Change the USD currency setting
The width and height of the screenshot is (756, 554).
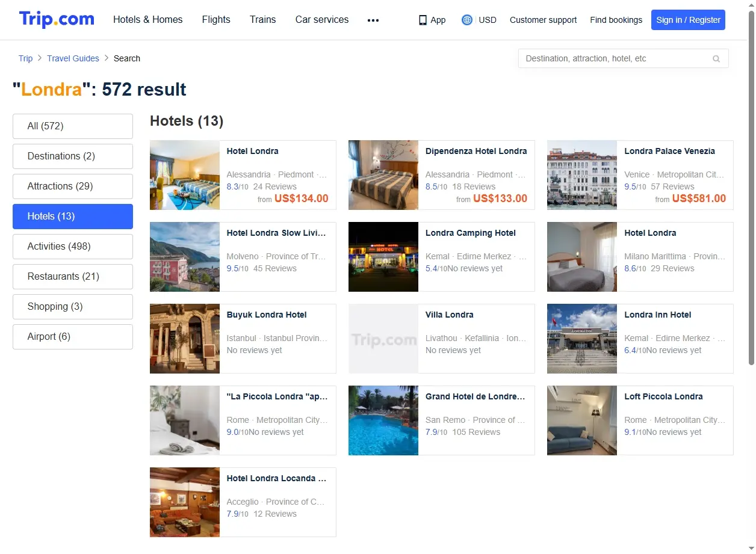pyautogui.click(x=488, y=20)
